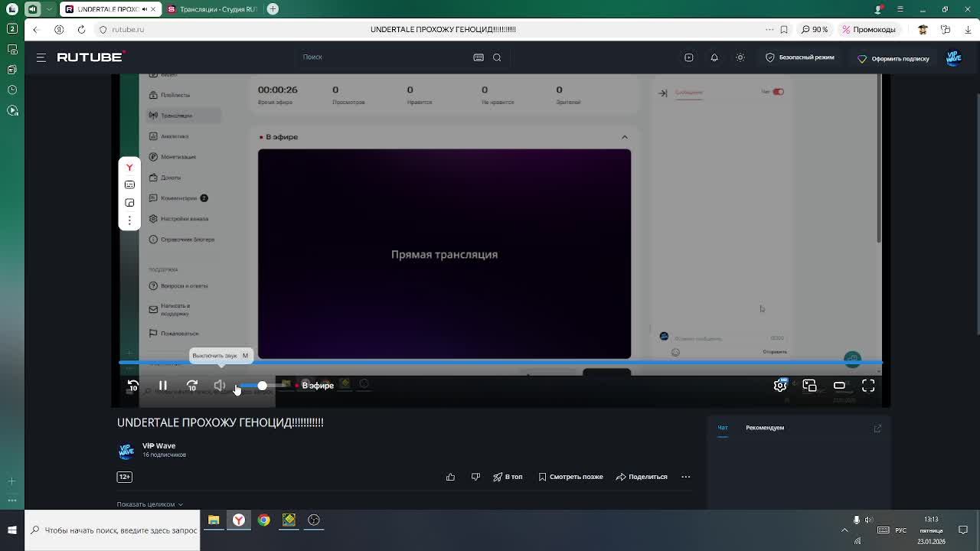The width and height of the screenshot is (980, 551).
Task: Go back in browser history
Action: coord(35,29)
